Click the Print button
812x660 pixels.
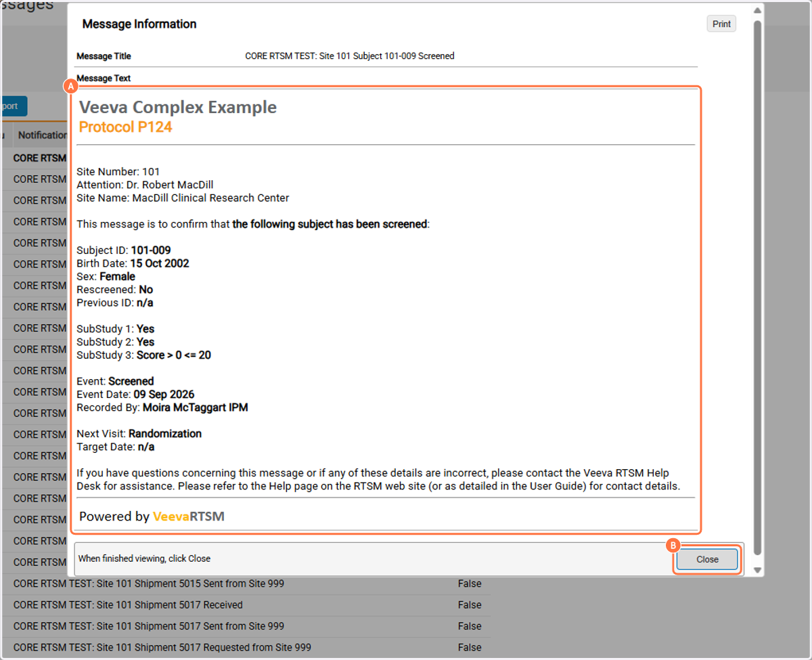pos(721,24)
